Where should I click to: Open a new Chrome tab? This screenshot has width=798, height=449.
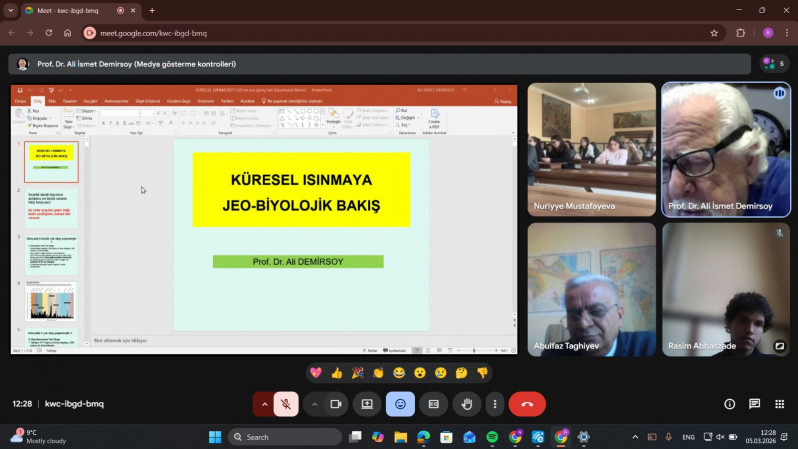coord(152,10)
